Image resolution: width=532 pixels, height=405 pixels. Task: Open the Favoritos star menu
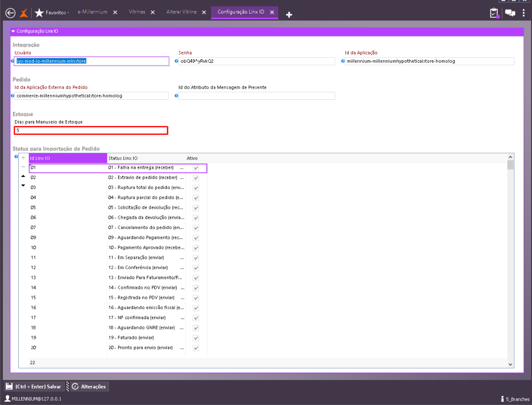[52, 13]
